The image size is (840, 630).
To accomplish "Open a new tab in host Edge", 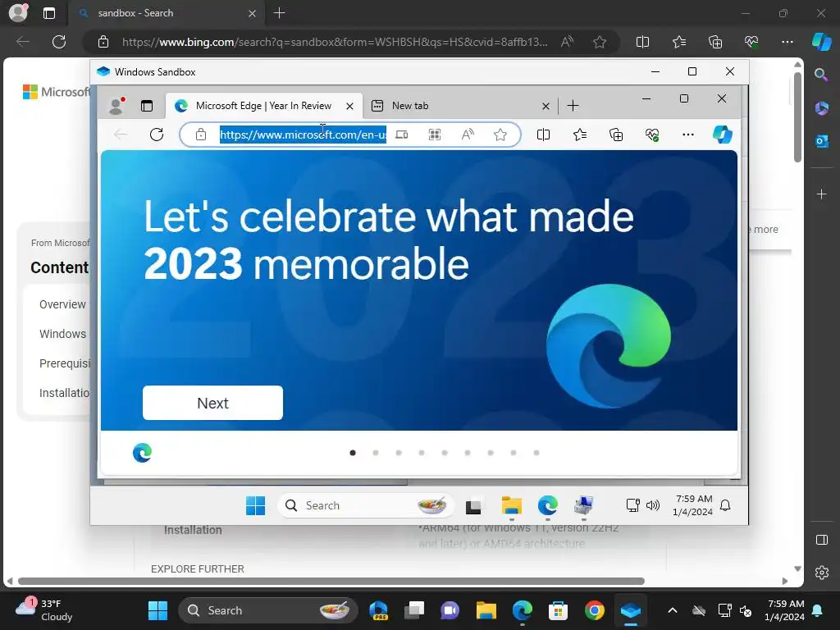I will (279, 13).
